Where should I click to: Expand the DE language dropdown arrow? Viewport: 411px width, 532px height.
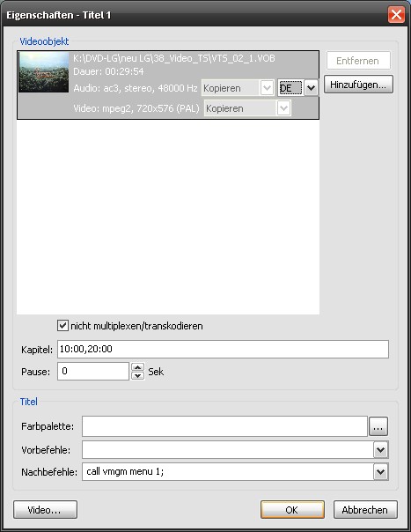tap(311, 88)
